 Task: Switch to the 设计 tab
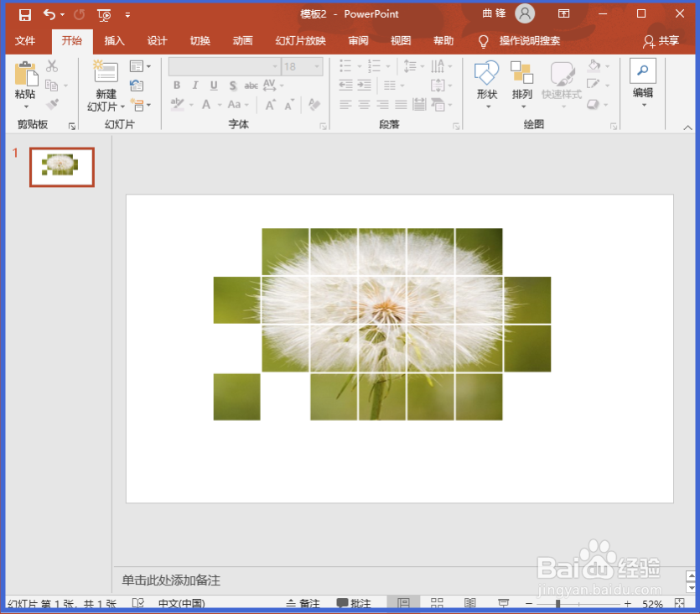coord(157,41)
